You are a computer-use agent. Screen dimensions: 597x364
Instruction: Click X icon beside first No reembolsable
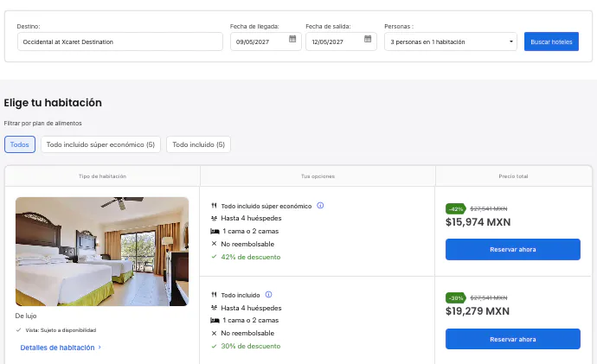pyautogui.click(x=214, y=244)
